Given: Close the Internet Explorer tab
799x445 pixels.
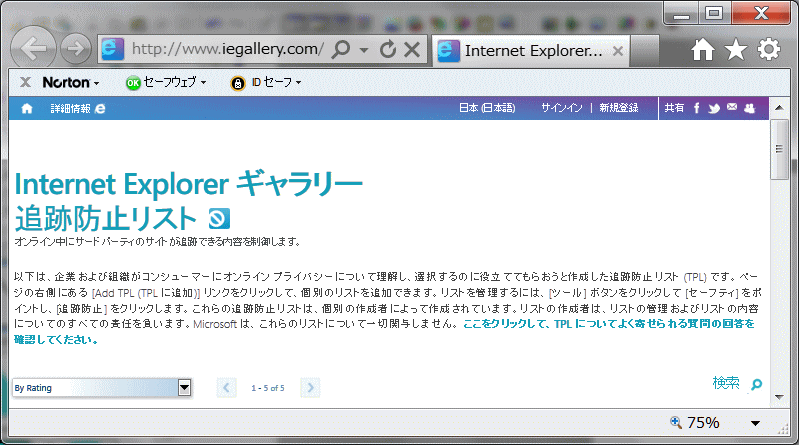Looking at the screenshot, I should (x=618, y=50).
